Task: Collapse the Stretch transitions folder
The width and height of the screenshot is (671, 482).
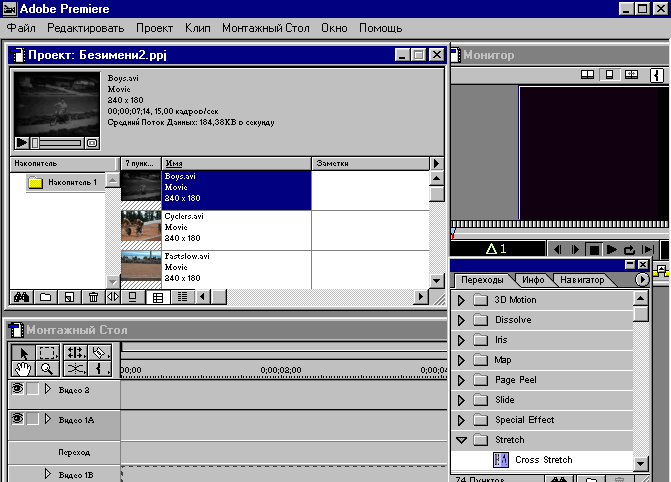Action: pos(461,440)
